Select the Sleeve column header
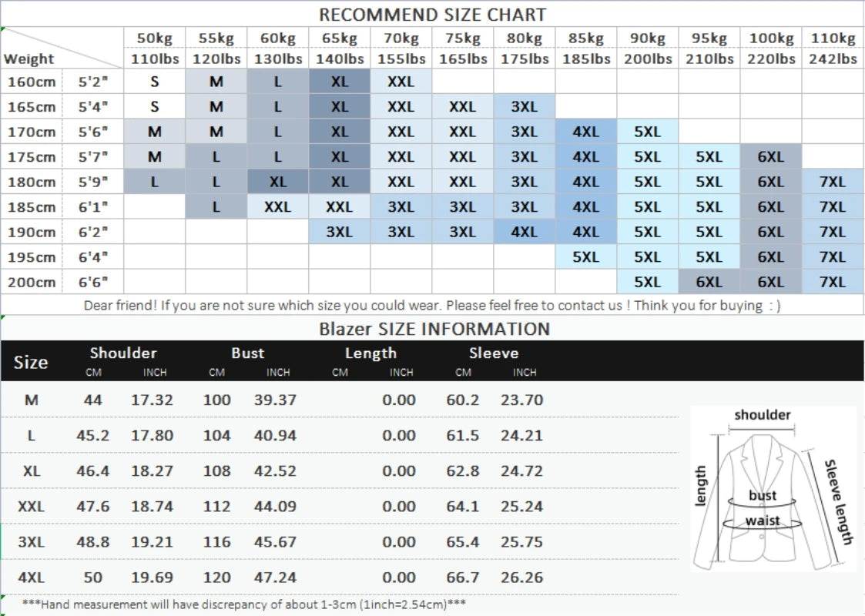This screenshot has height=616, width=865. click(494, 353)
